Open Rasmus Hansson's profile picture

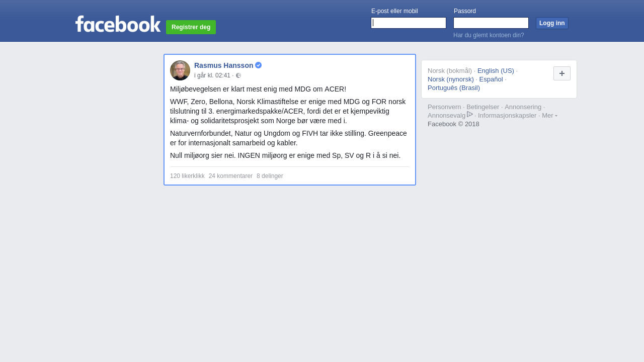(x=180, y=70)
